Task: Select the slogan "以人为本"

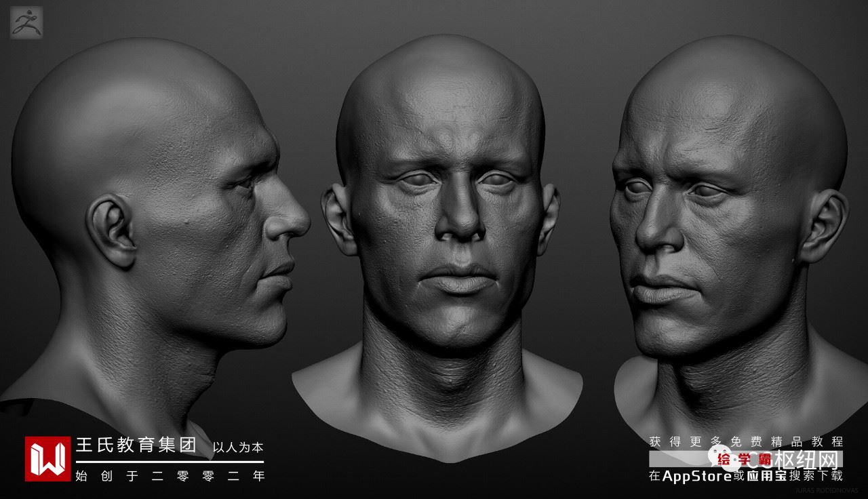Action: (x=238, y=447)
